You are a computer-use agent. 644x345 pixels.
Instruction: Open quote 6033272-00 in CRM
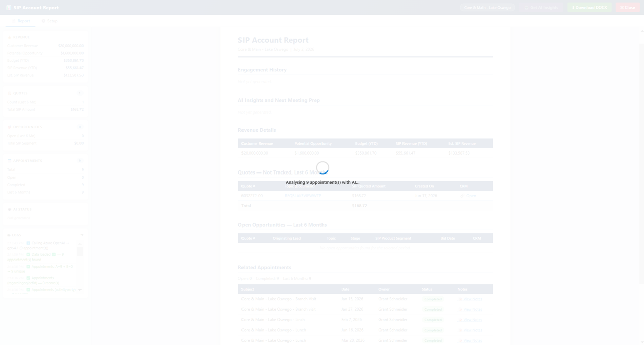pyautogui.click(x=468, y=196)
